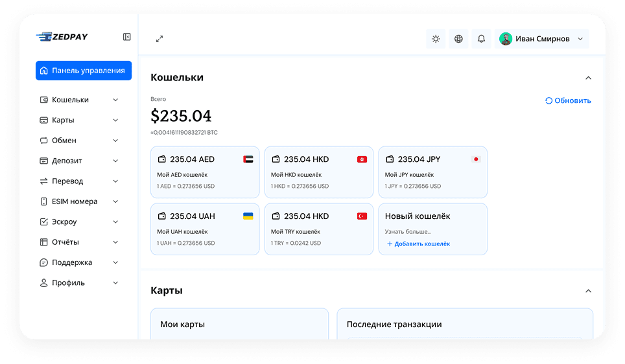Screen dimensions: 625x364
Task: Open Обмен menu item in sidebar
Action: pyautogui.click(x=79, y=141)
